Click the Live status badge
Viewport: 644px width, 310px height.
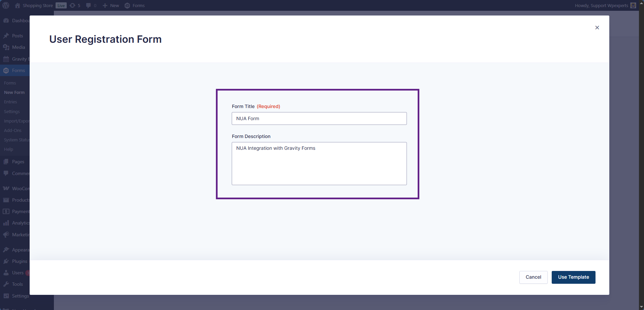point(61,5)
